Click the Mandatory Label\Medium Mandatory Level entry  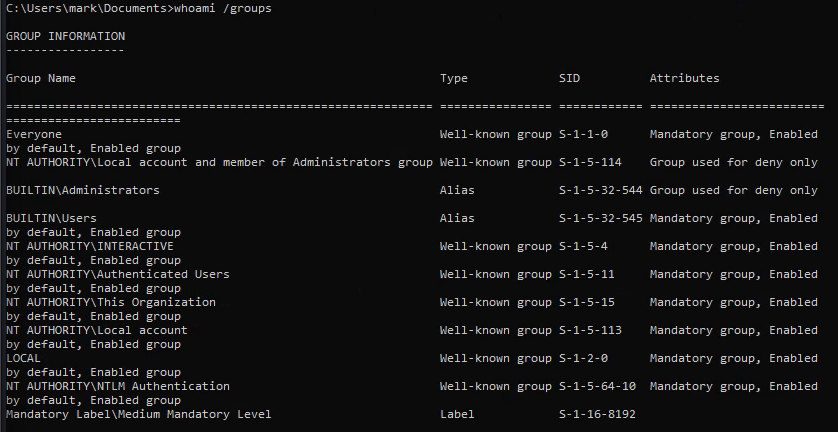point(139,414)
